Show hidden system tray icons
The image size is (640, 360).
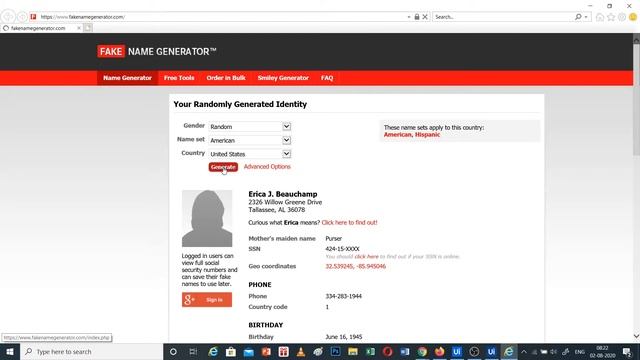[524, 351]
